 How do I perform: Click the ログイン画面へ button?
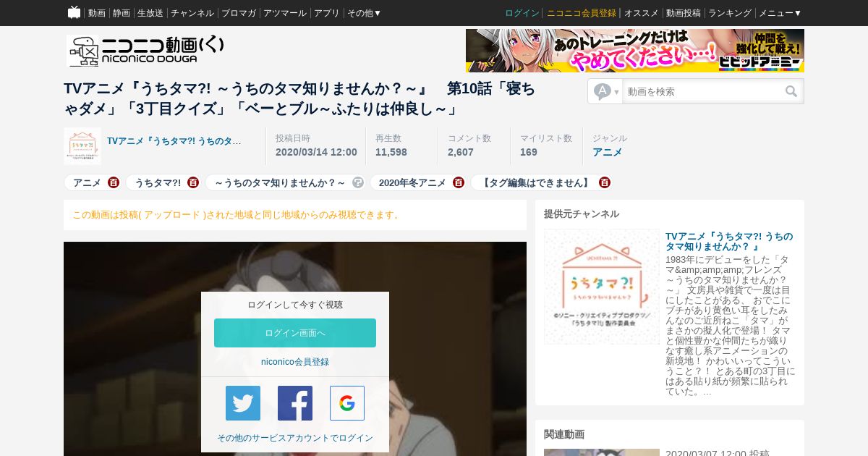tap(295, 333)
